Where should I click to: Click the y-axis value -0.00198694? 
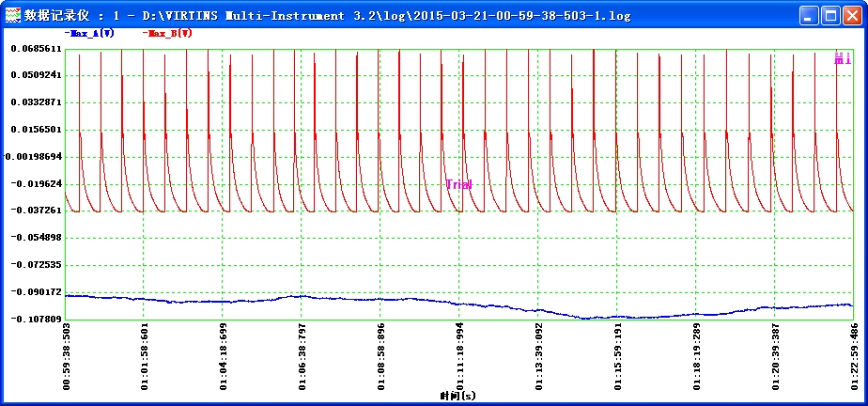point(33,157)
